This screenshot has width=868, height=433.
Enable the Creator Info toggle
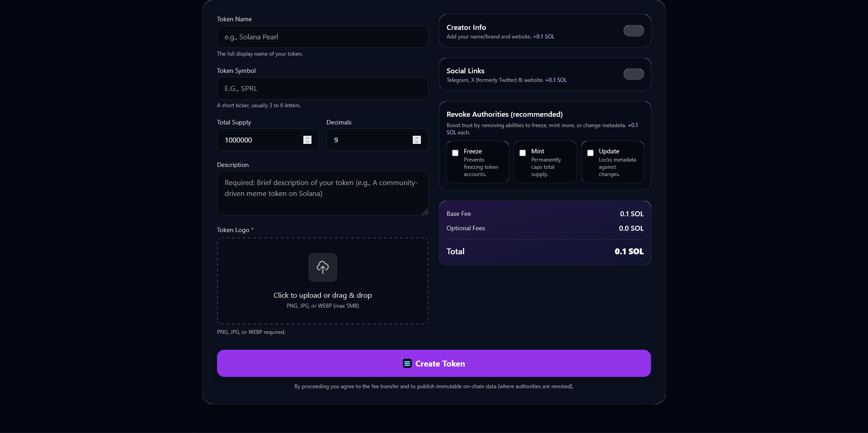[633, 31]
